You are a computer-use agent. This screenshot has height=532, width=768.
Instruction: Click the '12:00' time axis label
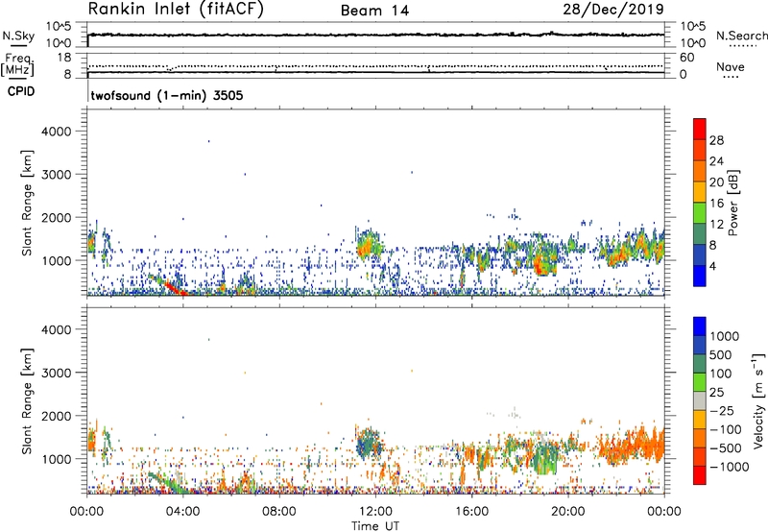point(375,512)
